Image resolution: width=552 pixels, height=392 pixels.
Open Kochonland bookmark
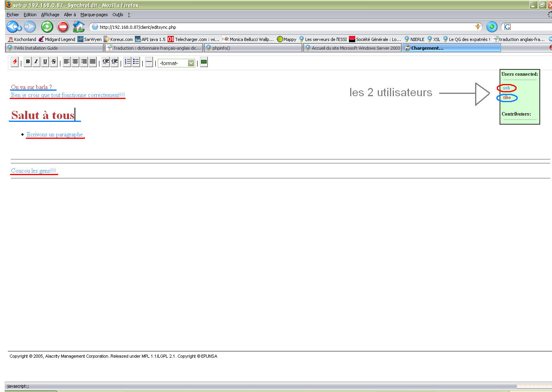22,39
